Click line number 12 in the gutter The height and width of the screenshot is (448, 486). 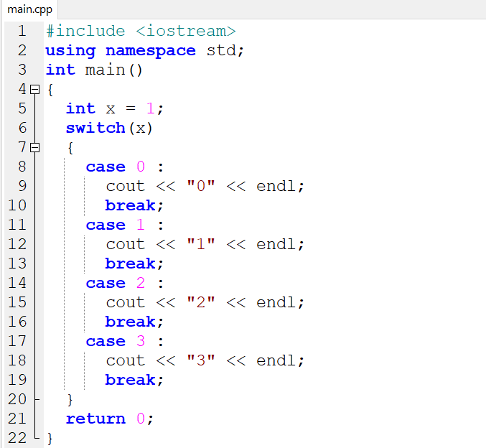point(17,244)
